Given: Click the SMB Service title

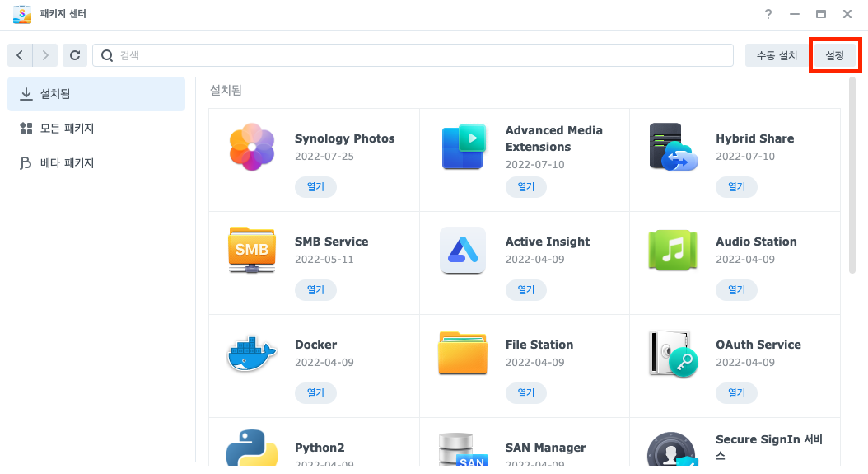Looking at the screenshot, I should 332,242.
